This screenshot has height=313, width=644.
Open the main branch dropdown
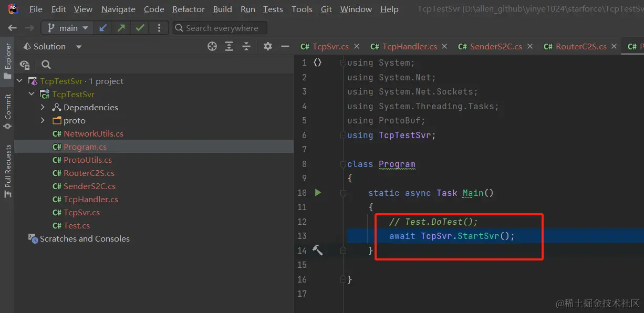pyautogui.click(x=66, y=28)
